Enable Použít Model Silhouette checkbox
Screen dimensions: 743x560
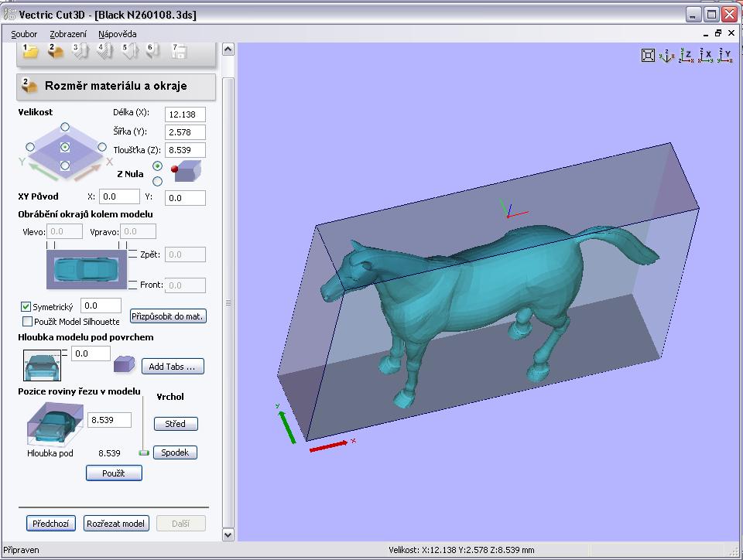(28, 322)
